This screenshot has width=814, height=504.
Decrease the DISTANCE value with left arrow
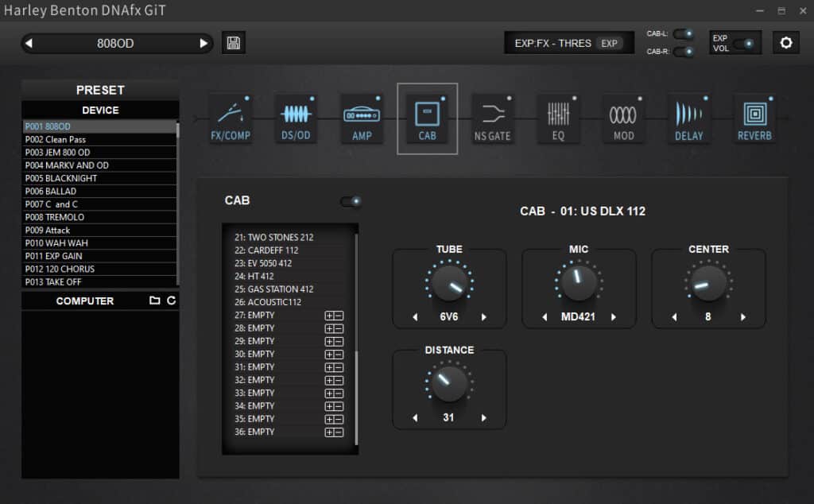pyautogui.click(x=415, y=418)
